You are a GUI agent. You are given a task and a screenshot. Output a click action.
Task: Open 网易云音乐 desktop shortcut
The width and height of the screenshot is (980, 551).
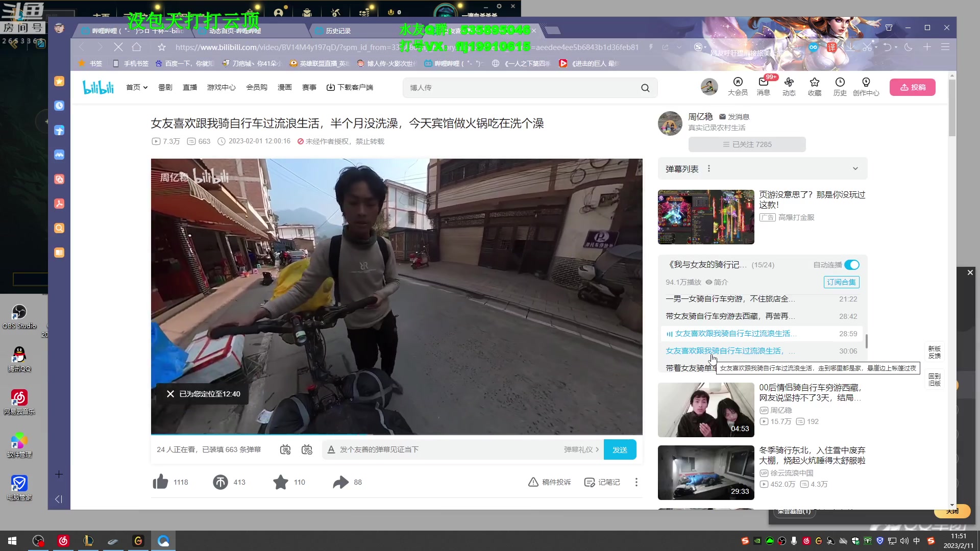19,402
